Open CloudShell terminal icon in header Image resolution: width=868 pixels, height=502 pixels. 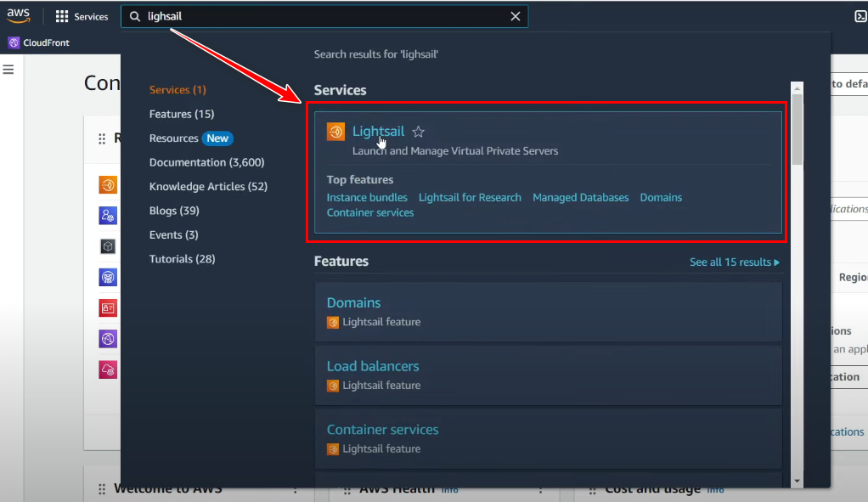(x=860, y=17)
